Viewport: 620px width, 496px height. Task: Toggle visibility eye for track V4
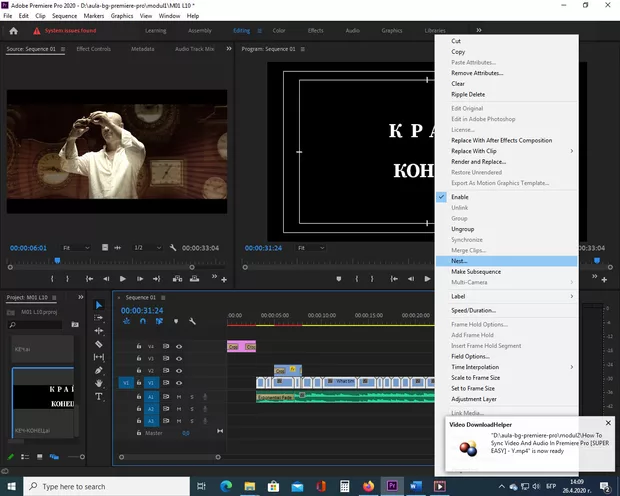pyautogui.click(x=180, y=346)
